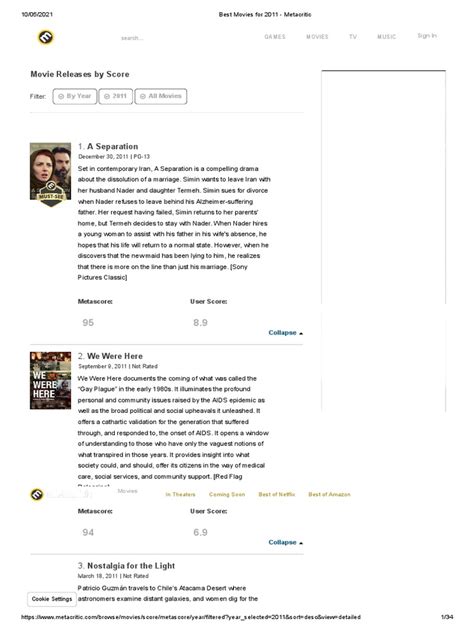Click the We Were Here poster thumbnail

50,380
